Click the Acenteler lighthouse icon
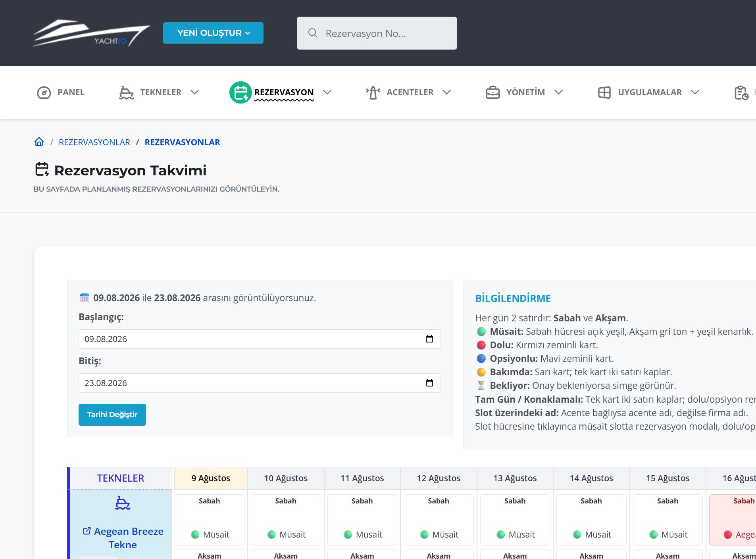 (x=373, y=92)
